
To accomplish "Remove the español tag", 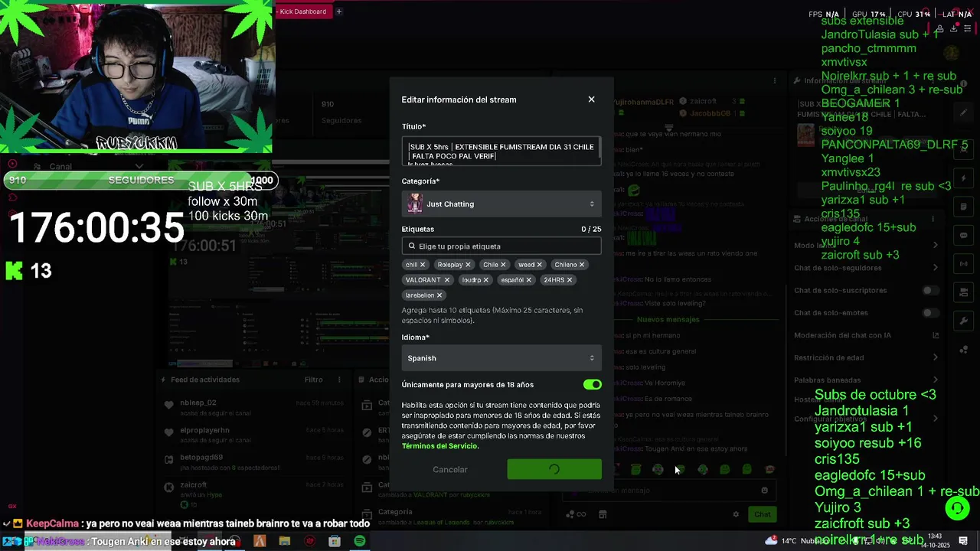I will point(528,280).
